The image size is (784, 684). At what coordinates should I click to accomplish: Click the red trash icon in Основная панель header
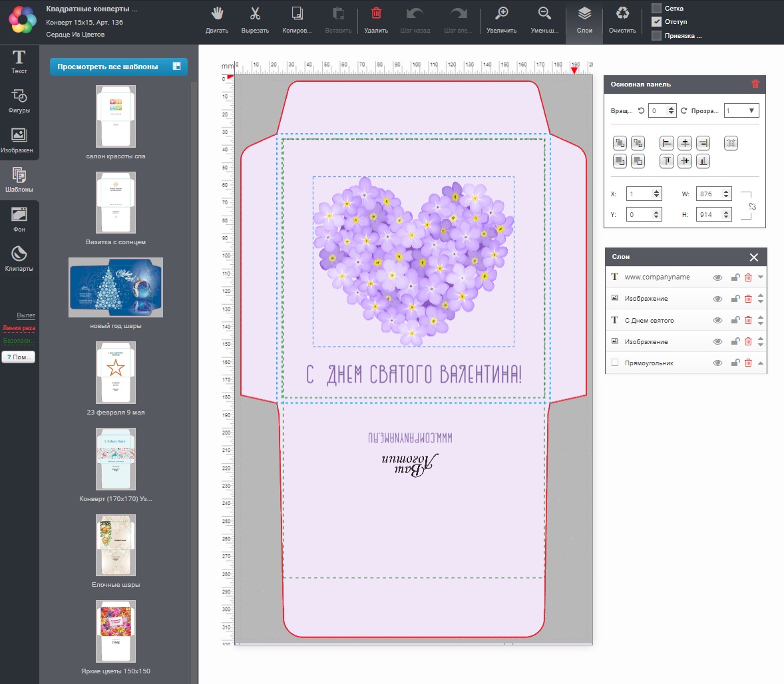coord(755,84)
